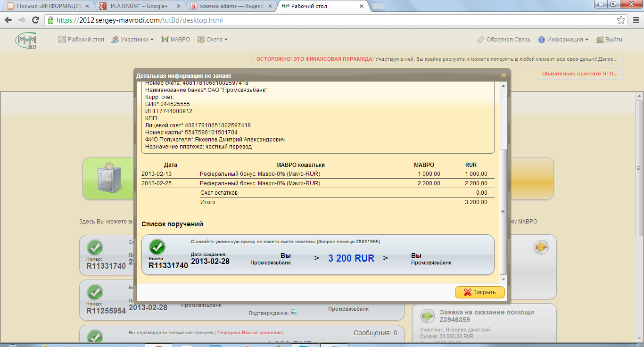Image resolution: width=644 pixels, height=347 pixels.
Task: Click the "Список поручений" heading
Action: click(x=173, y=224)
